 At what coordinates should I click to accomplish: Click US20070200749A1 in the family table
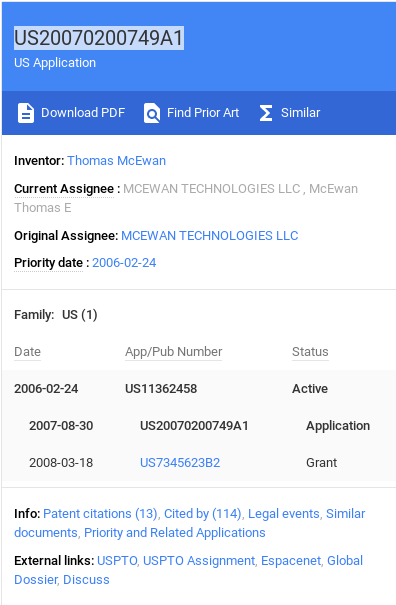click(x=194, y=426)
